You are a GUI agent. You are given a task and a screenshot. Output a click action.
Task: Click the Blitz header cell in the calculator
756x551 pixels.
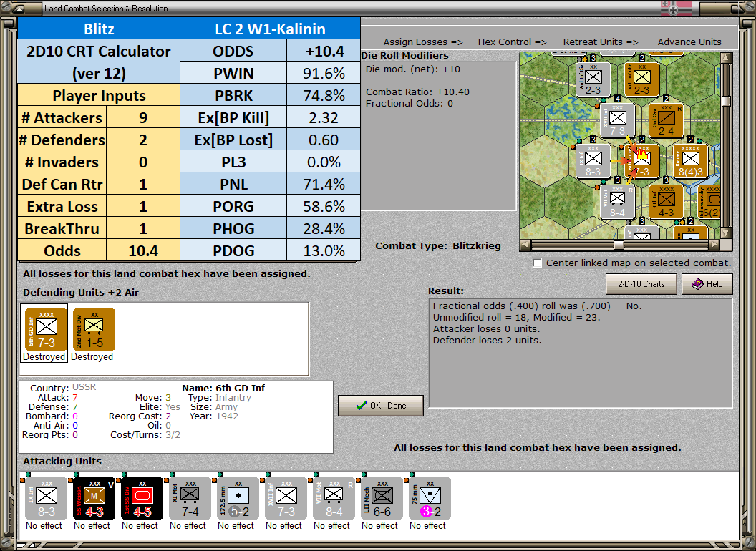tap(99, 29)
